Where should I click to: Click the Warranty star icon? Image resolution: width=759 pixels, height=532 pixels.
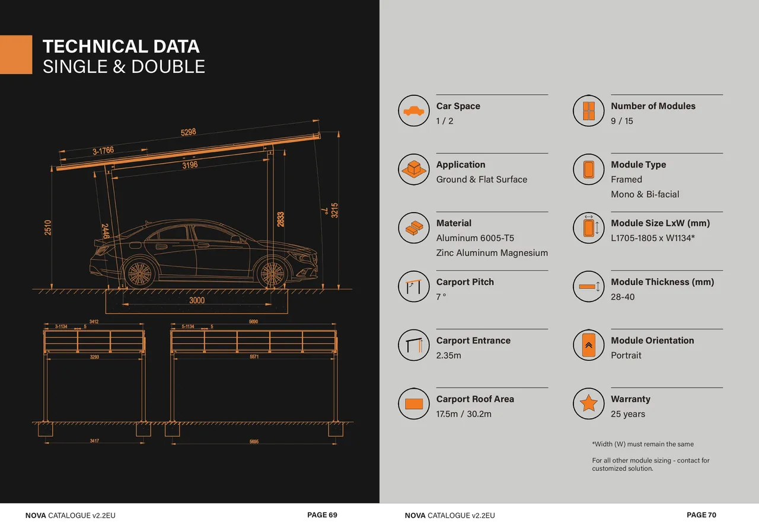pos(588,404)
